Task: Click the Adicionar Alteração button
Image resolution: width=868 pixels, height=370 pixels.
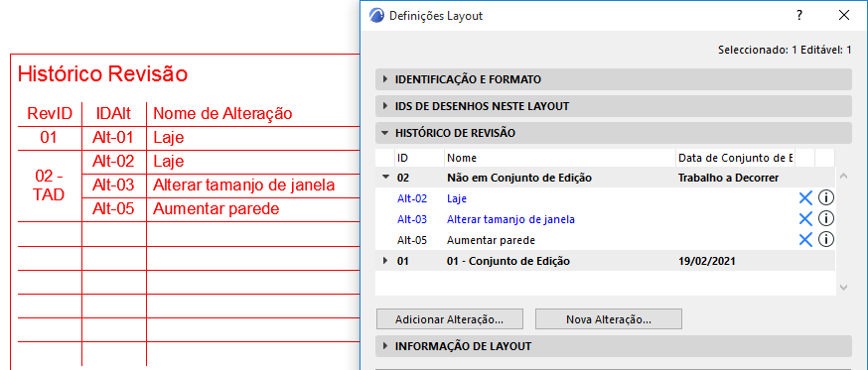Action: tap(450, 319)
